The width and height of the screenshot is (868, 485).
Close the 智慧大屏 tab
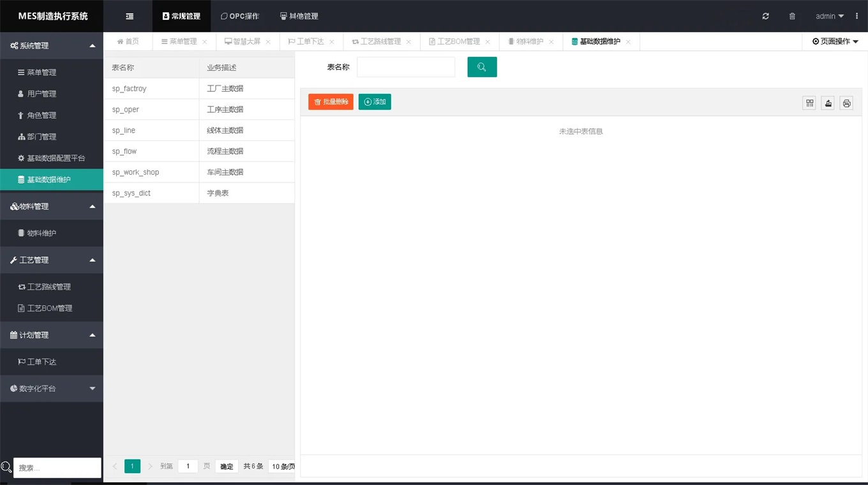coord(268,42)
